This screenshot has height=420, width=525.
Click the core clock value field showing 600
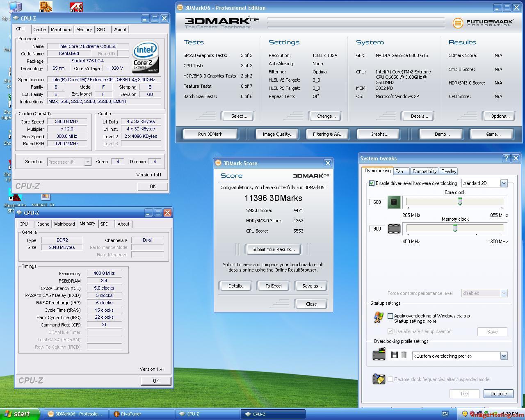point(377,202)
